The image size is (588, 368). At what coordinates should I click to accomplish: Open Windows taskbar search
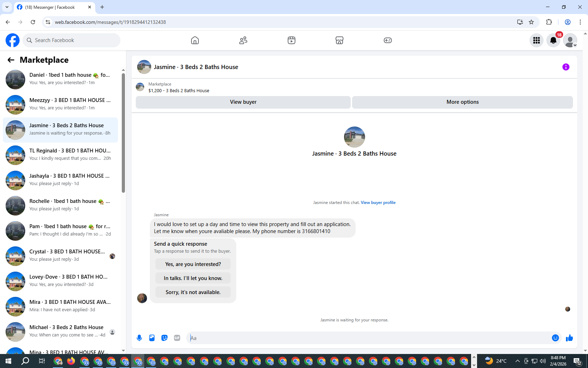point(25,361)
